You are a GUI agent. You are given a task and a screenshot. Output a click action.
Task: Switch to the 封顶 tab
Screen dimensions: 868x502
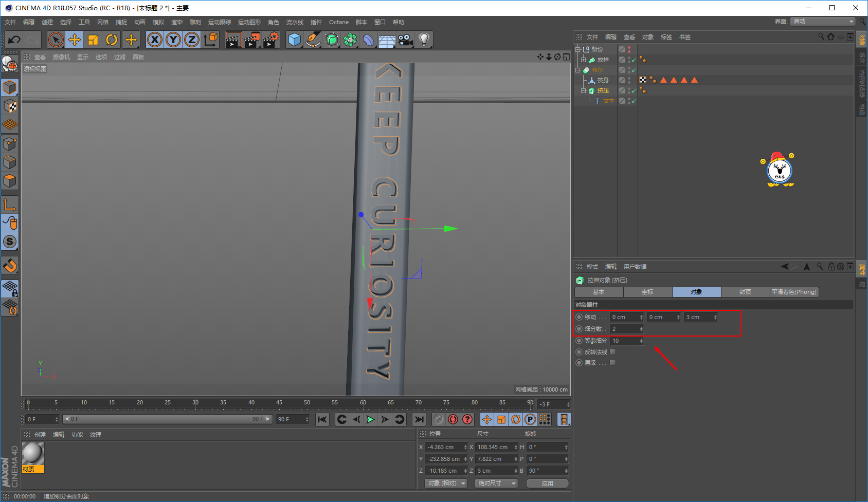coord(745,292)
